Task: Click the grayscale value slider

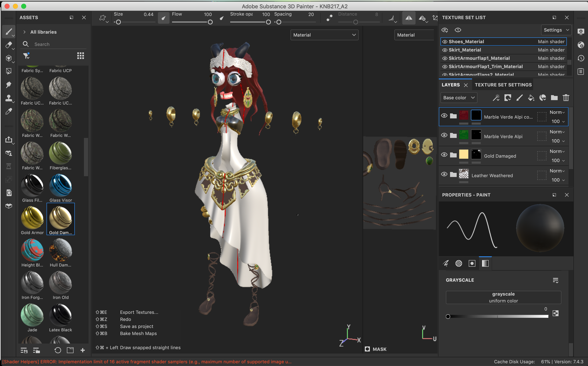Action: point(497,316)
